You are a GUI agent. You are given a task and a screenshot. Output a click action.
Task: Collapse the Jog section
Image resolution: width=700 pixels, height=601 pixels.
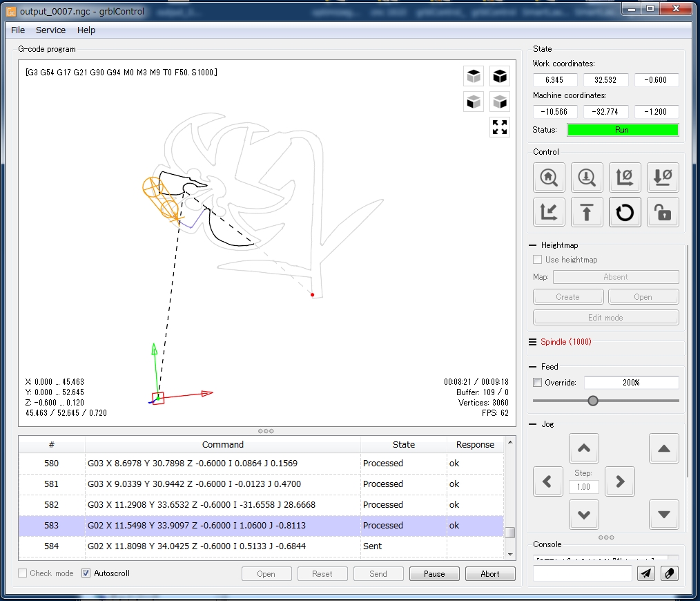point(532,424)
